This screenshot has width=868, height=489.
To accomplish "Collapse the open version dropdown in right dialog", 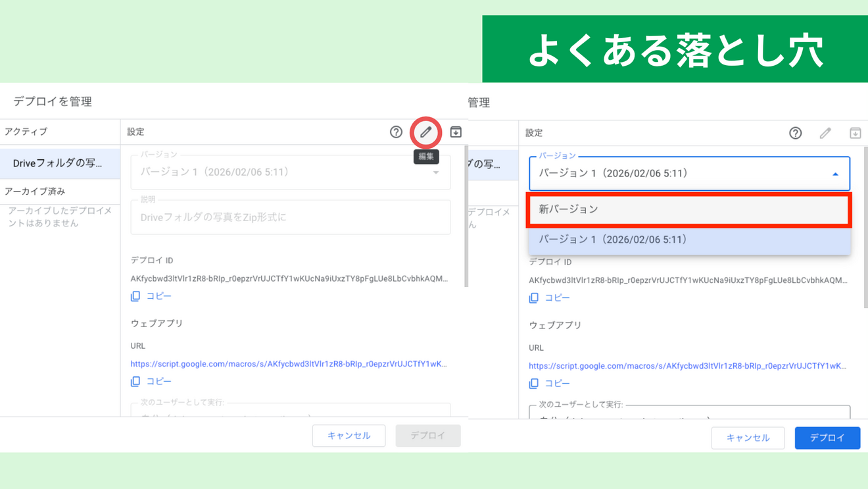I will coord(689,174).
